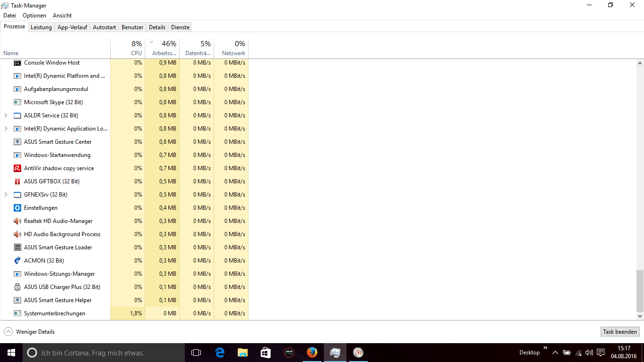Open the Windows Store taskbar icon
Screen dimensions: 644x362
265,353
